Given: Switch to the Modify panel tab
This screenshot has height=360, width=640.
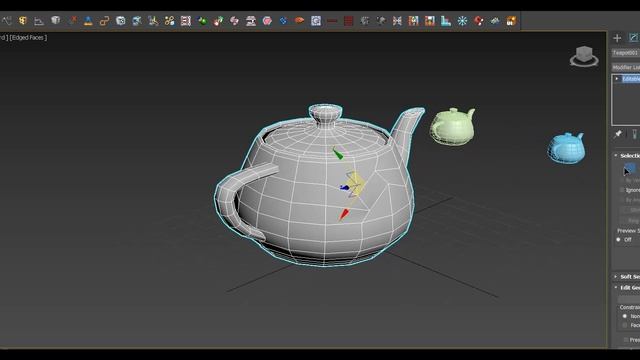Looking at the screenshot, I should 633,38.
